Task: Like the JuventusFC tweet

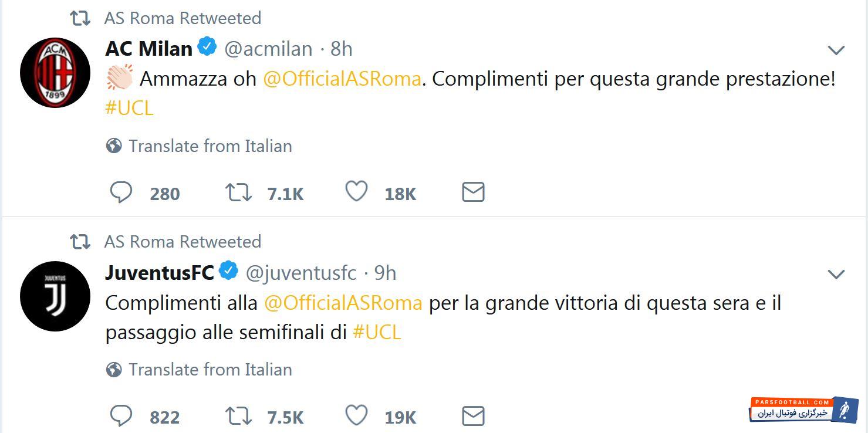Action: 356,415
